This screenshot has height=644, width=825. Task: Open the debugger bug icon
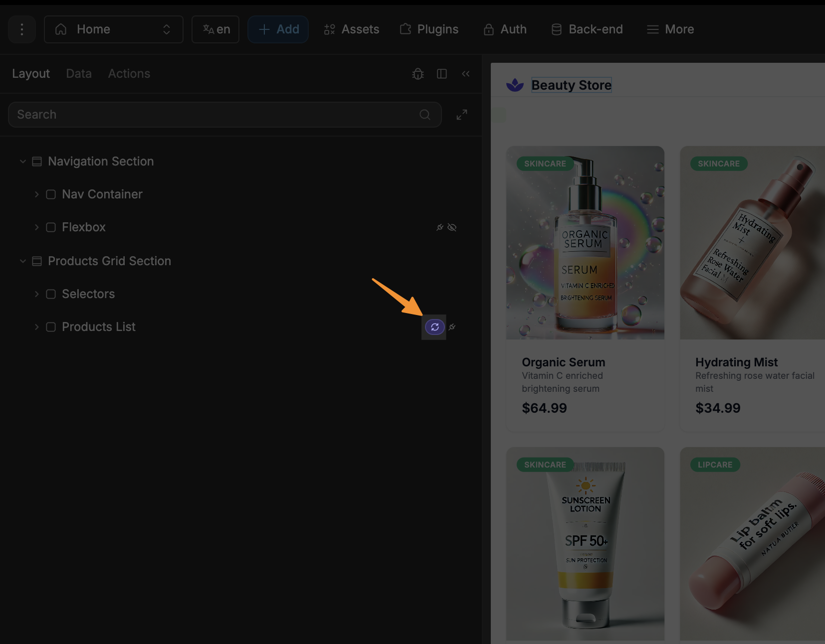[418, 74]
